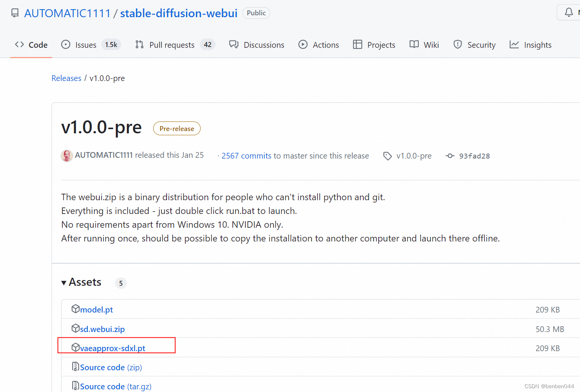Click the repository book icon
580x392 pixels.
tap(15, 13)
